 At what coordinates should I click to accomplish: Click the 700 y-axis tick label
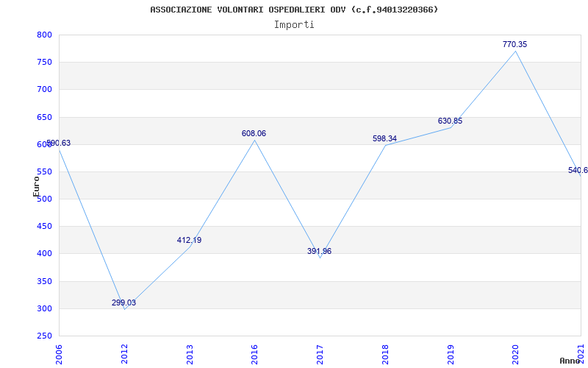coord(44,90)
